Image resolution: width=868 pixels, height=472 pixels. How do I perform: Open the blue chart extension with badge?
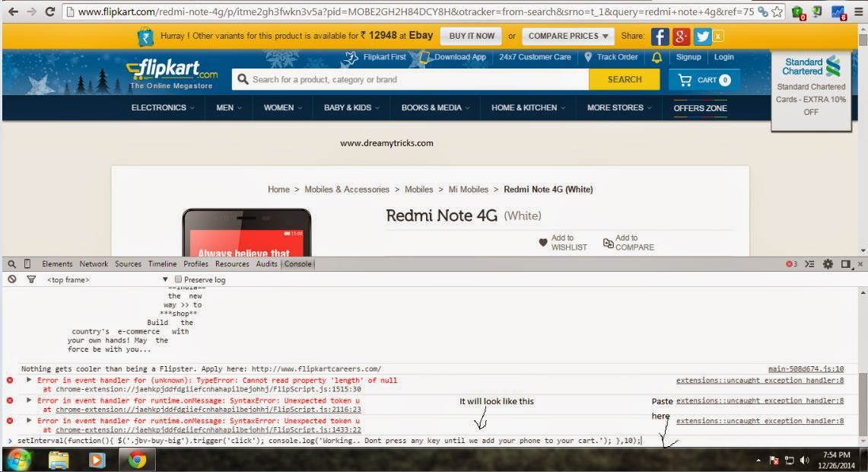coord(838,12)
